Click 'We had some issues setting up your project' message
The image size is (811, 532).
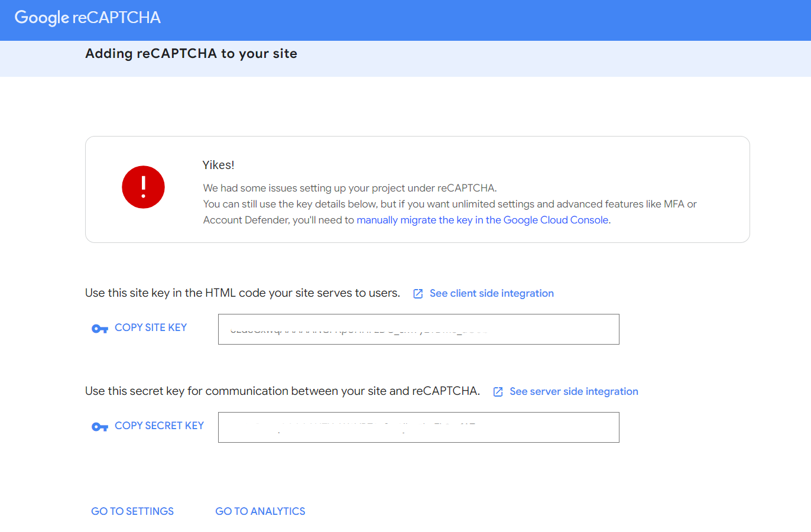350,188
